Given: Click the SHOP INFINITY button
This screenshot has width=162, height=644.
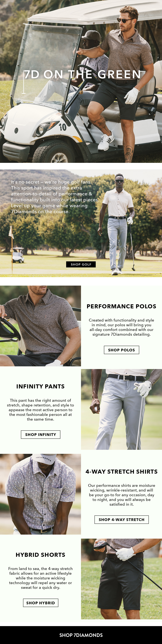Looking at the screenshot, I should coord(41,434).
